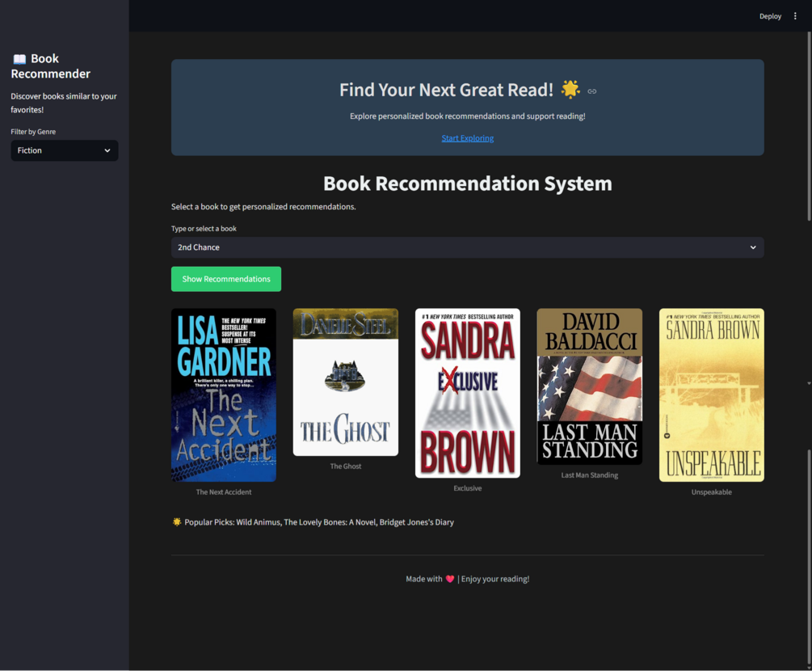Screen dimensions: 812x671
Task: Click the Unspeakable book cover
Action: click(712, 395)
